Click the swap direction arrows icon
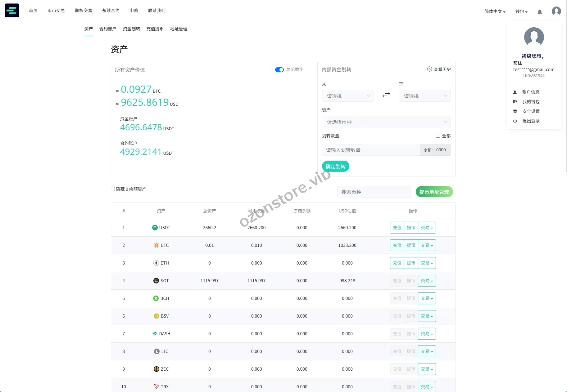The width and height of the screenshot is (567, 392). (386, 95)
